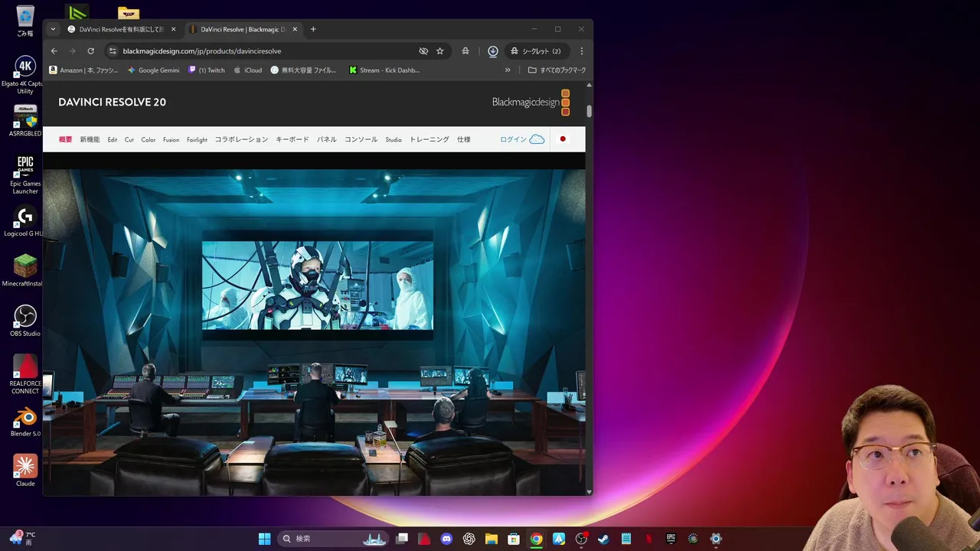Click the Task View taskbar icon
Viewport: 980px width, 551px height.
tap(402, 539)
